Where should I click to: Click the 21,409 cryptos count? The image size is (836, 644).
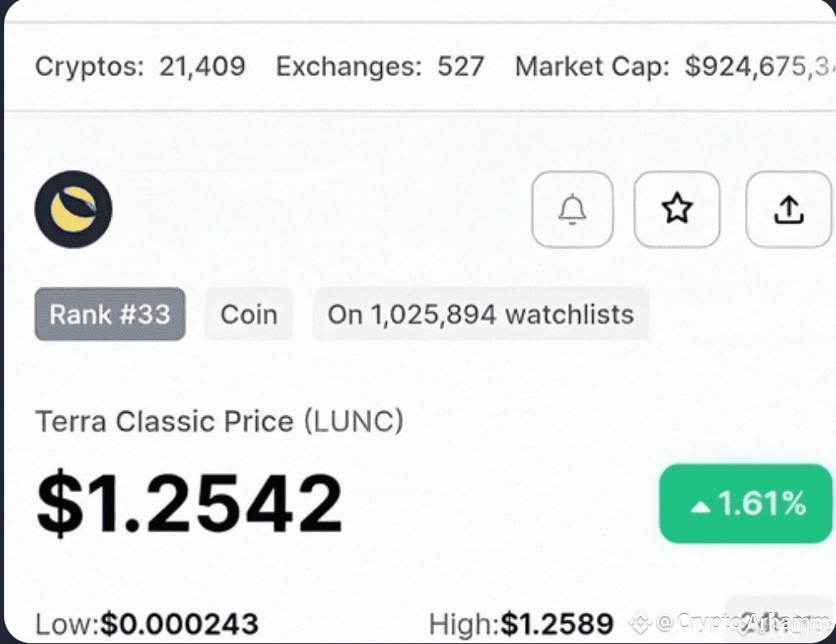point(202,67)
